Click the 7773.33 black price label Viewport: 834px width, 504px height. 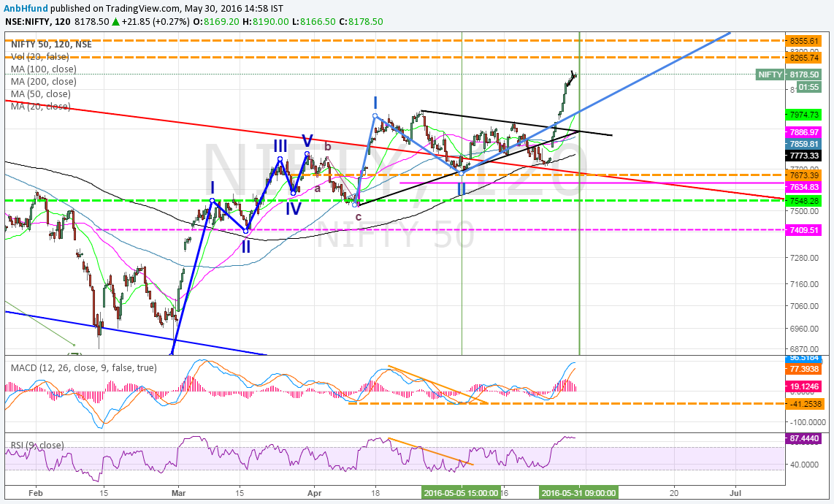[x=803, y=156]
